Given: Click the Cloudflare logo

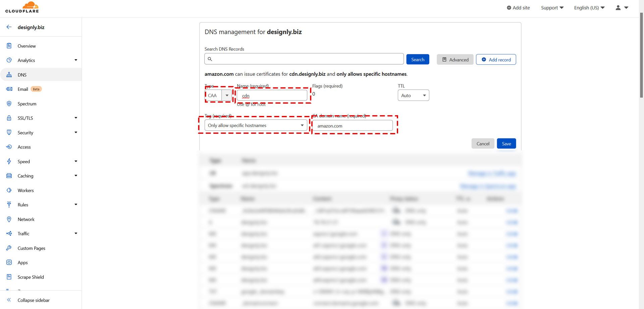Looking at the screenshot, I should point(22,7).
